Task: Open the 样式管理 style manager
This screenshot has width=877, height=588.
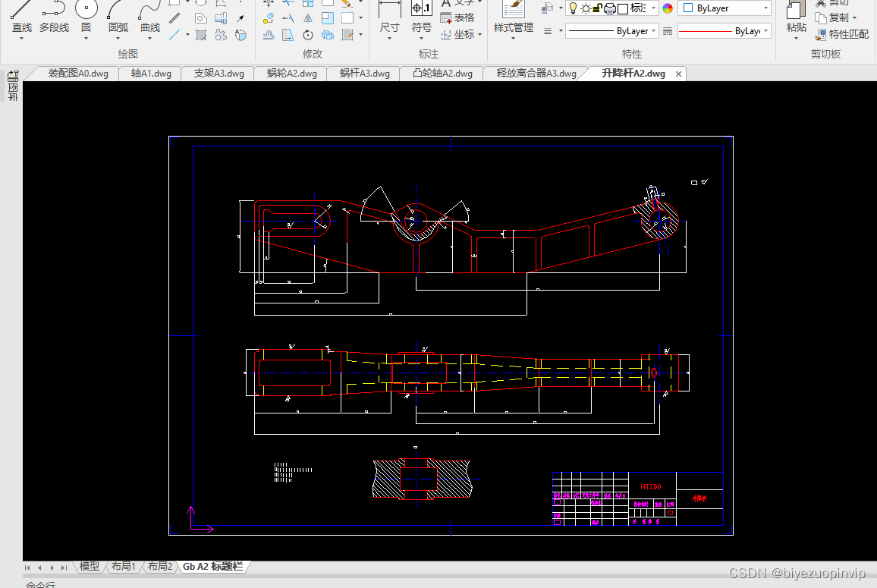Action: coord(514,18)
